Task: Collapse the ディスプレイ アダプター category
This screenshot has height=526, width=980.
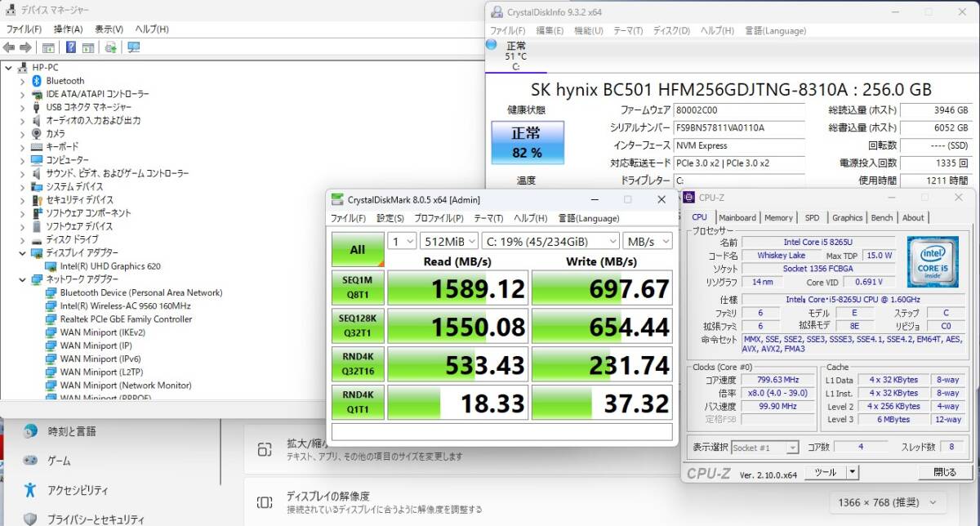Action: [x=22, y=253]
